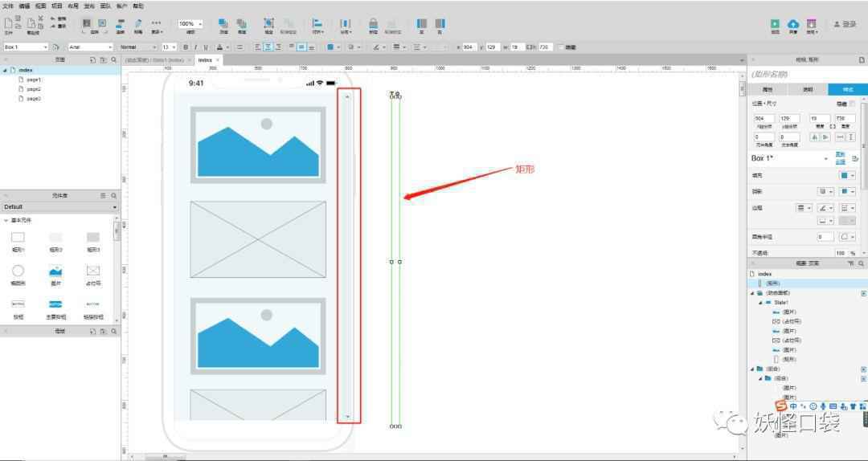Click the green preview play icon
The width and height of the screenshot is (868, 461).
776,24
